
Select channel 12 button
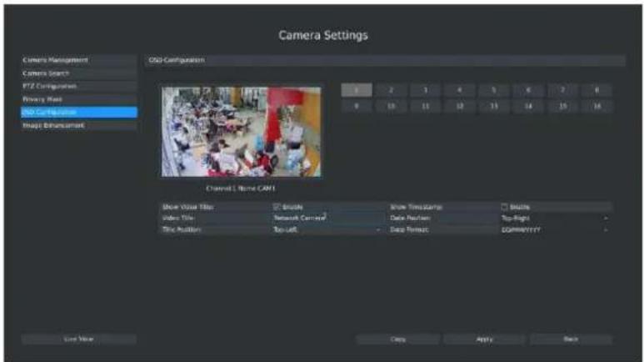tap(460, 106)
